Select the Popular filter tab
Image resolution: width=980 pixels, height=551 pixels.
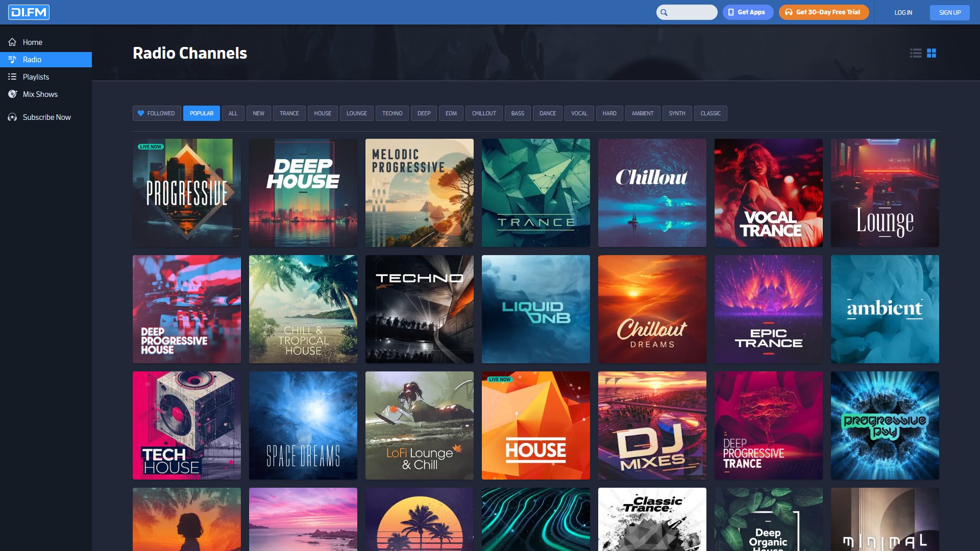(x=202, y=113)
